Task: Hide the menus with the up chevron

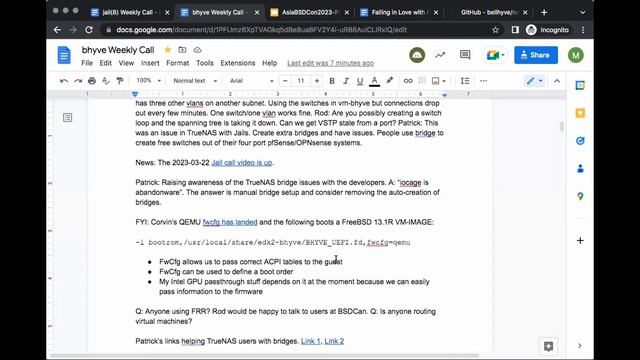Action: coord(557,81)
